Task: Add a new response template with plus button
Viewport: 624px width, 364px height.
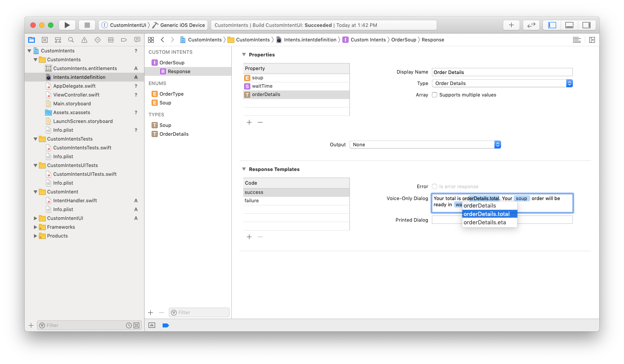Action: coord(249,237)
